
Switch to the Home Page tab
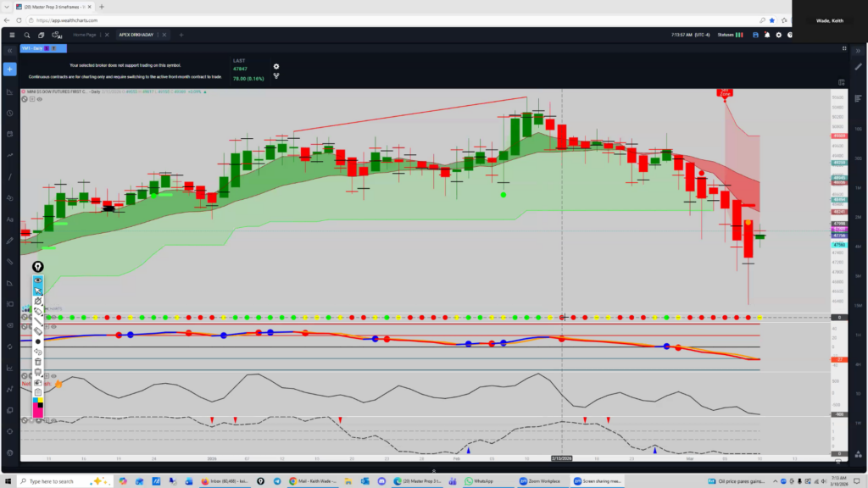85,35
